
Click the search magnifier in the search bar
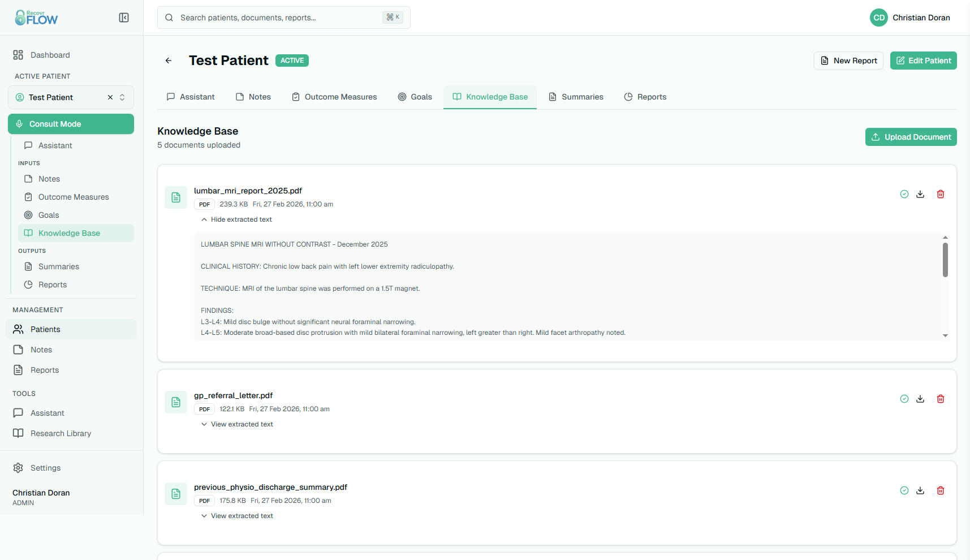[169, 18]
